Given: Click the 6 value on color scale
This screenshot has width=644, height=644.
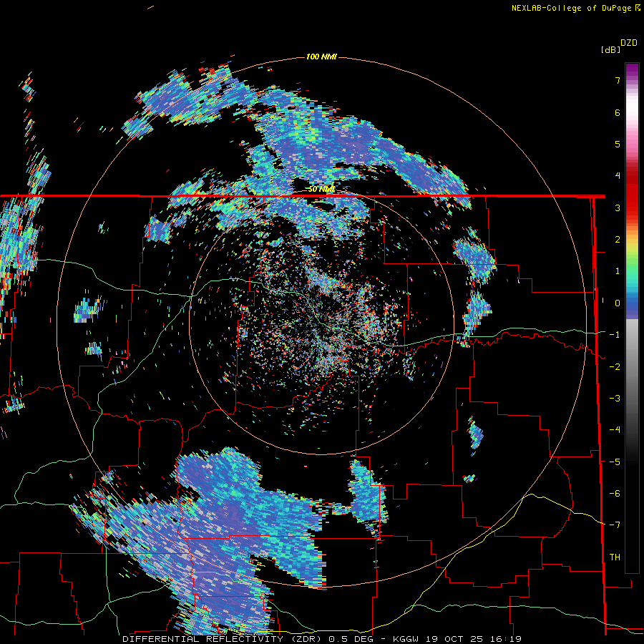Looking at the screenshot, I should [x=618, y=112].
